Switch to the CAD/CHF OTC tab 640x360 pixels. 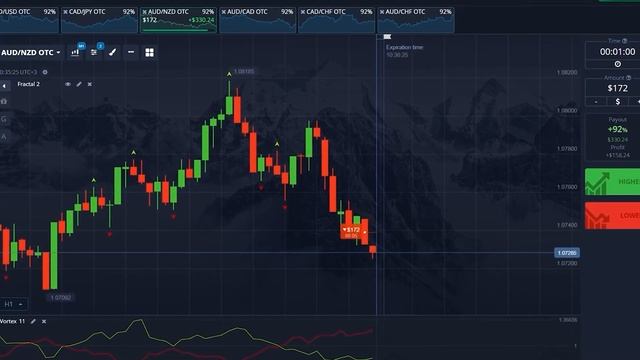(x=337, y=20)
